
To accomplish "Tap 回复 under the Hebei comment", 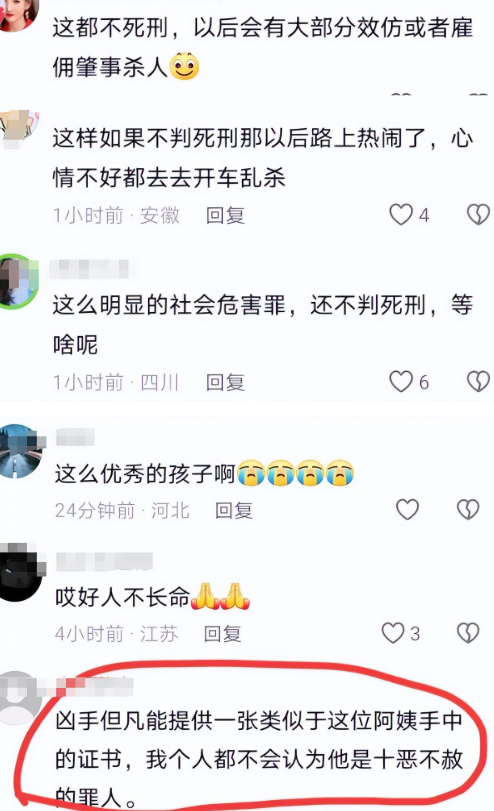I will pos(234,510).
